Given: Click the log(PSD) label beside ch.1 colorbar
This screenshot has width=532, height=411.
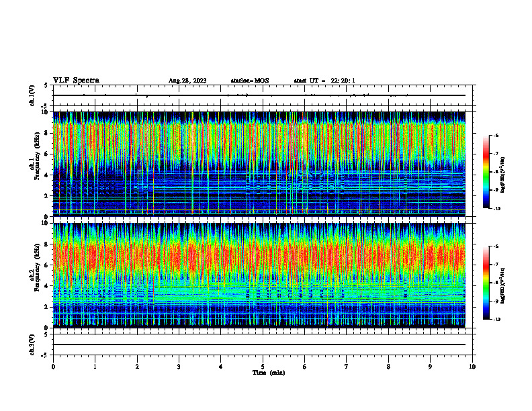Looking at the screenshot, I should pos(503,175).
